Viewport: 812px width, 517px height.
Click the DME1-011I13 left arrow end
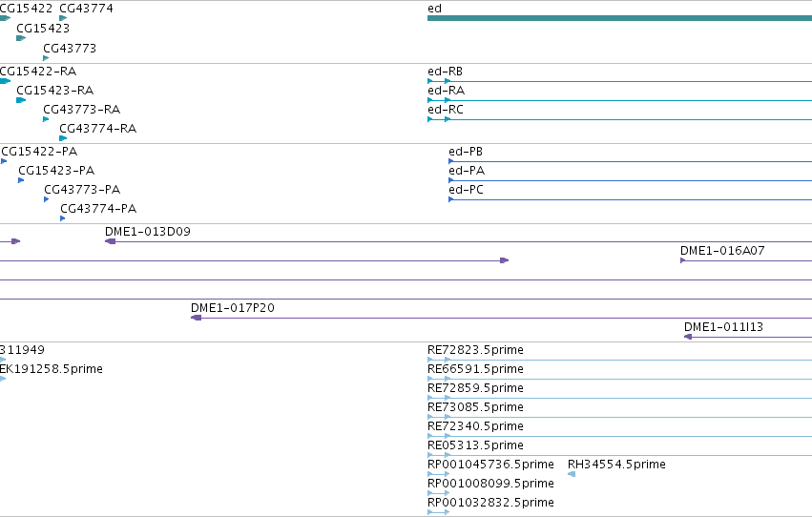click(688, 337)
